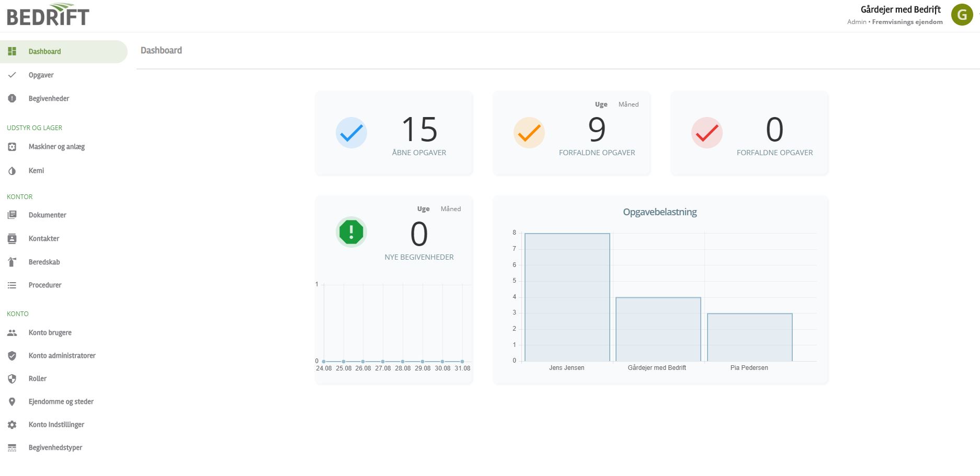Switch overdue tasks card to Uge
The height and width of the screenshot is (476, 980).
pyautogui.click(x=601, y=105)
